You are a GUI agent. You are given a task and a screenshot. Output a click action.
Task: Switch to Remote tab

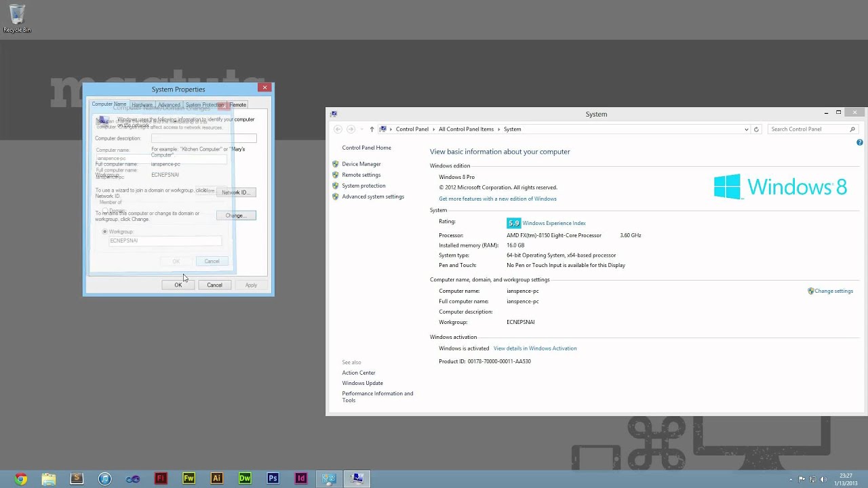[238, 105]
